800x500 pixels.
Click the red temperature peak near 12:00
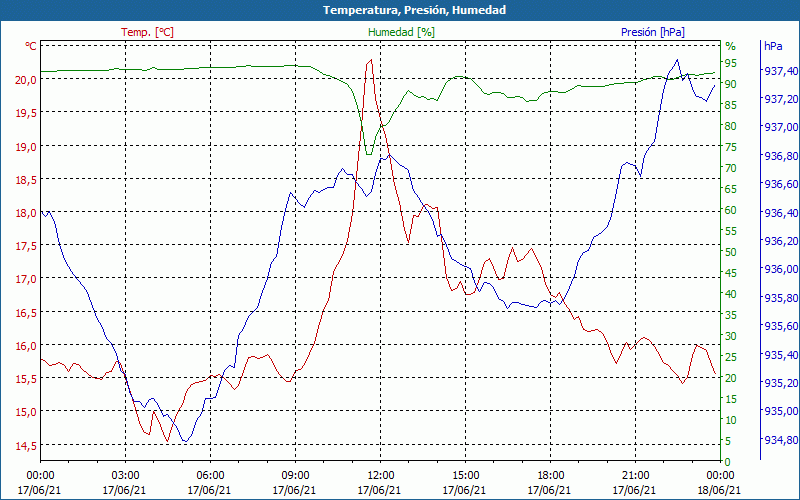pos(370,60)
